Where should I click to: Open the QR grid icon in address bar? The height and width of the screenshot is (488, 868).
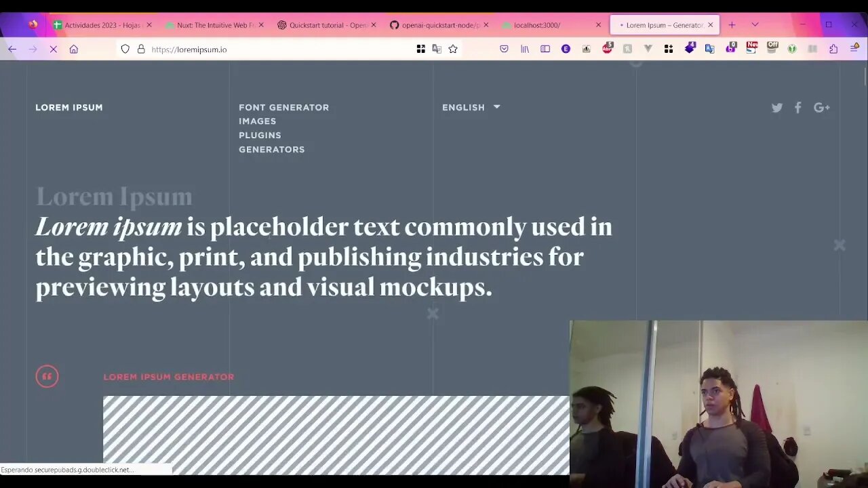coord(420,49)
